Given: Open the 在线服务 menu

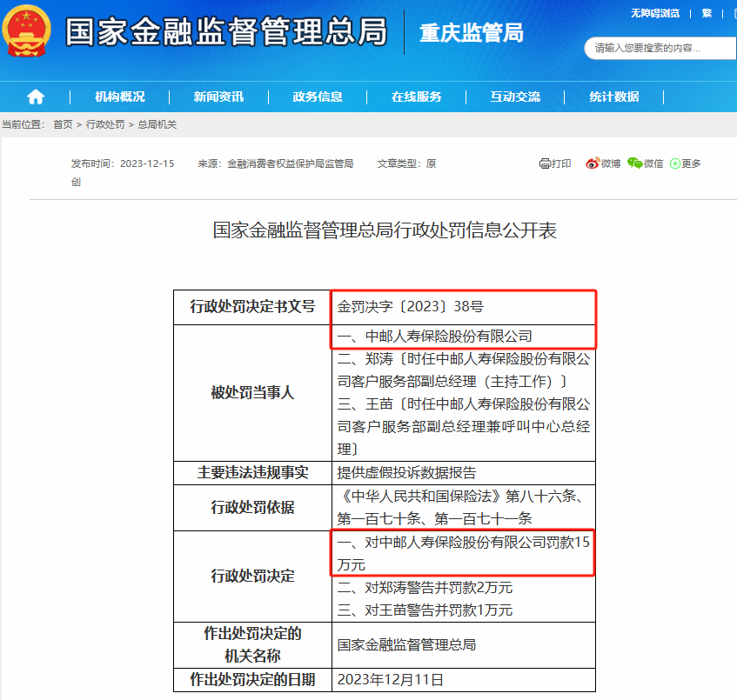Looking at the screenshot, I should (417, 97).
